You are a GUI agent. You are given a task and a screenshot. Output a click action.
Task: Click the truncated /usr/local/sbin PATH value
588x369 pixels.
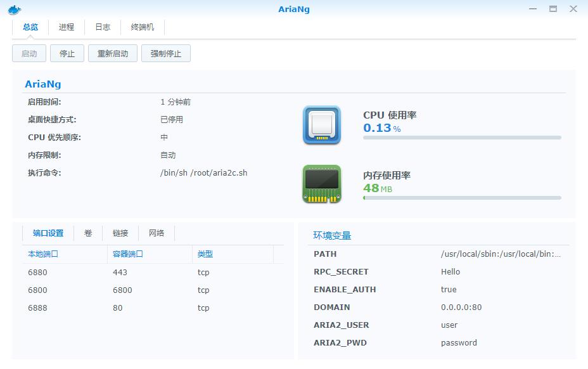pyautogui.click(x=501, y=254)
